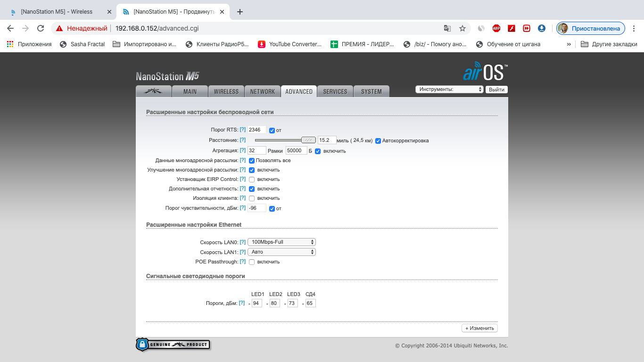Open the Другие закладки folder
The image size is (644, 362).
609,44
